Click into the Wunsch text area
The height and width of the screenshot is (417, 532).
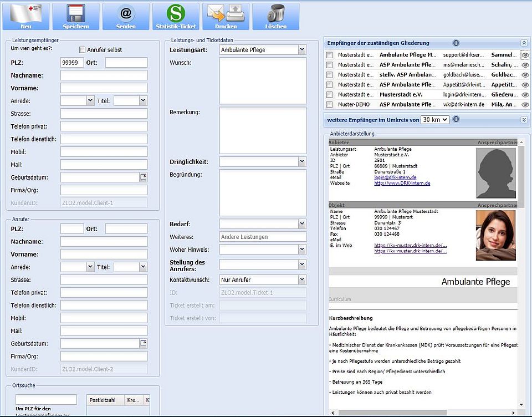pos(263,81)
